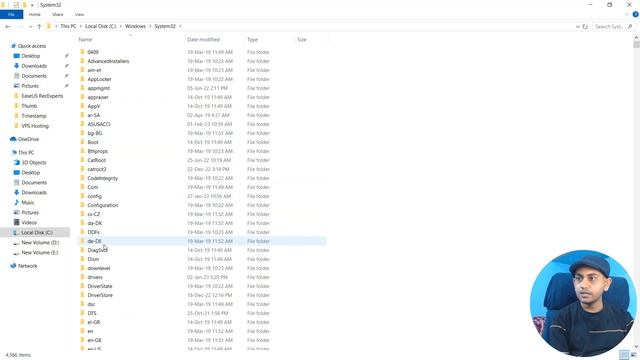This screenshot has width=640, height=360.
Task: Select the config folder icon
Action: click(x=82, y=196)
